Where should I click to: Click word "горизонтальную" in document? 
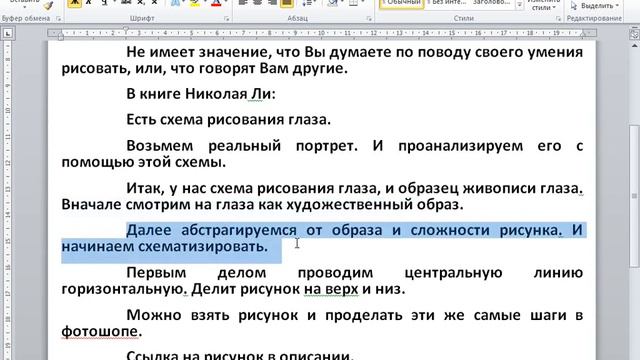tap(122, 289)
